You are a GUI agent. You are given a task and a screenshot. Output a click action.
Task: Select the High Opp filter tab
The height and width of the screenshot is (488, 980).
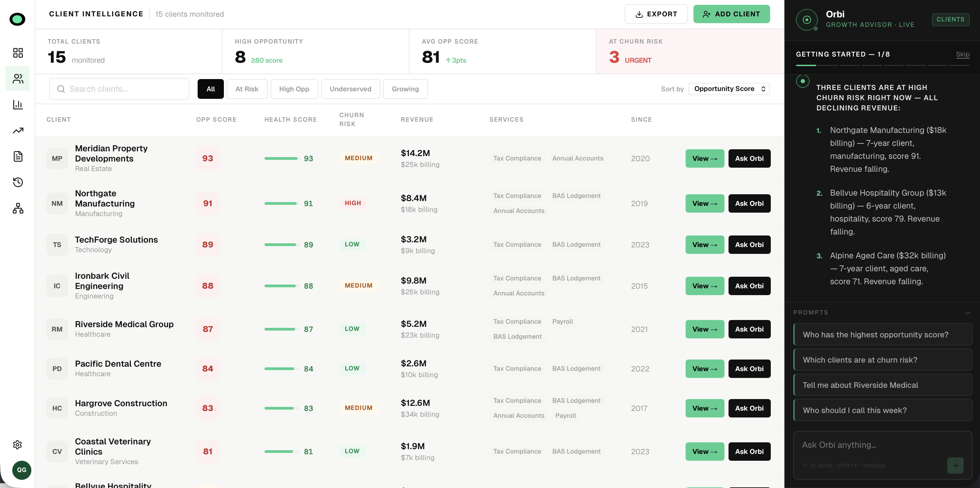[294, 89]
